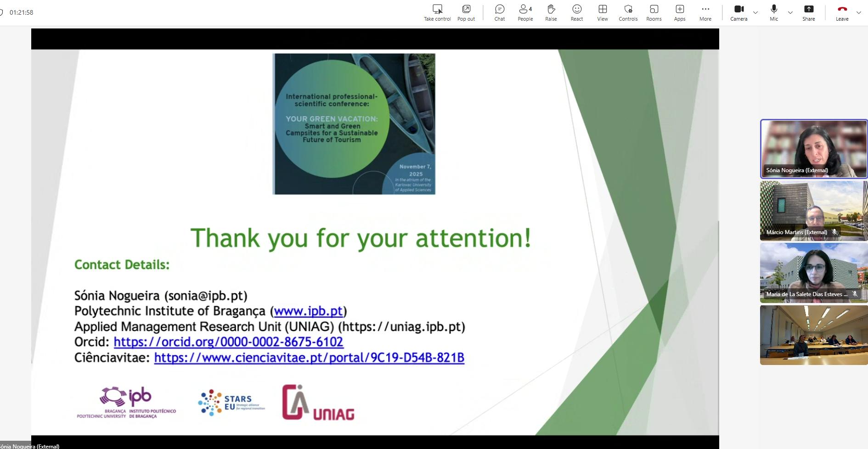Image resolution: width=868 pixels, height=449 pixels.
Task: Leave the meeting with red button
Action: point(842,10)
